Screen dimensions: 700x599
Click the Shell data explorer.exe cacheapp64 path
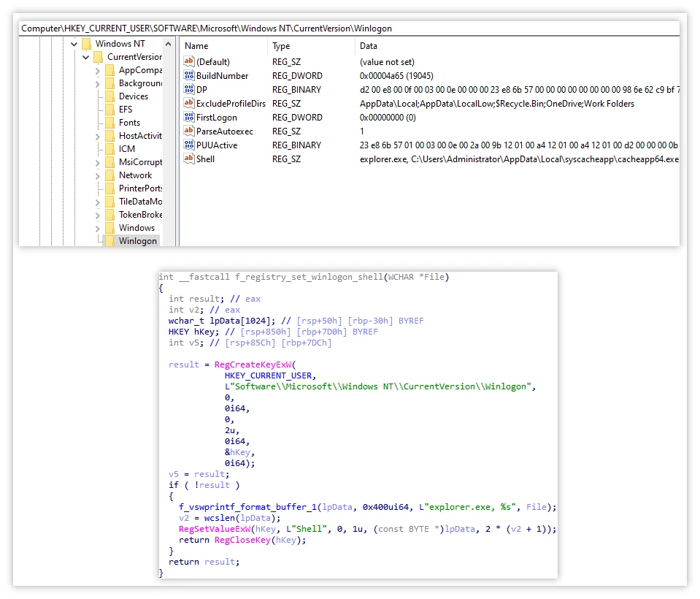519,159
